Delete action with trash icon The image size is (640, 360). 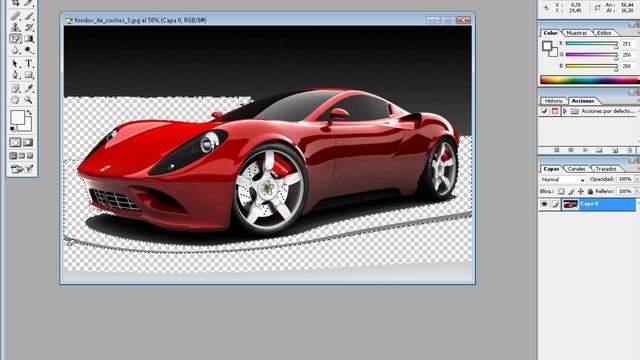click(x=629, y=150)
